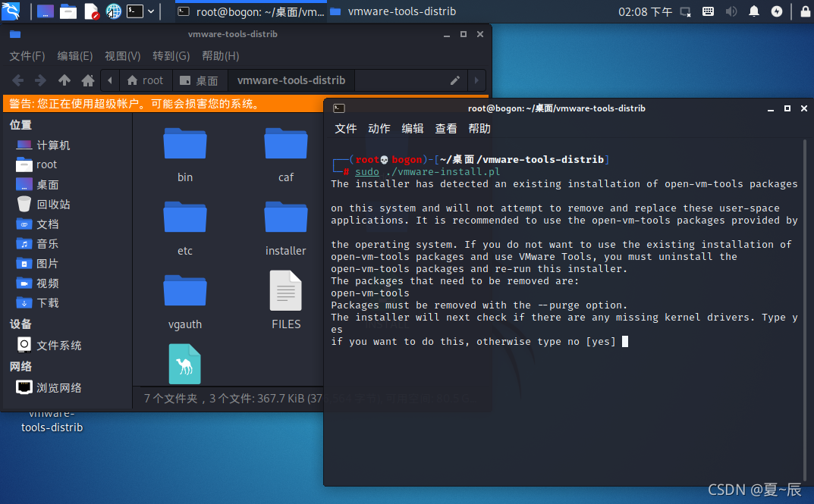Screen dimensions: 814x504
Task: Click the terminal vertical scrollbar
Action: (805, 311)
